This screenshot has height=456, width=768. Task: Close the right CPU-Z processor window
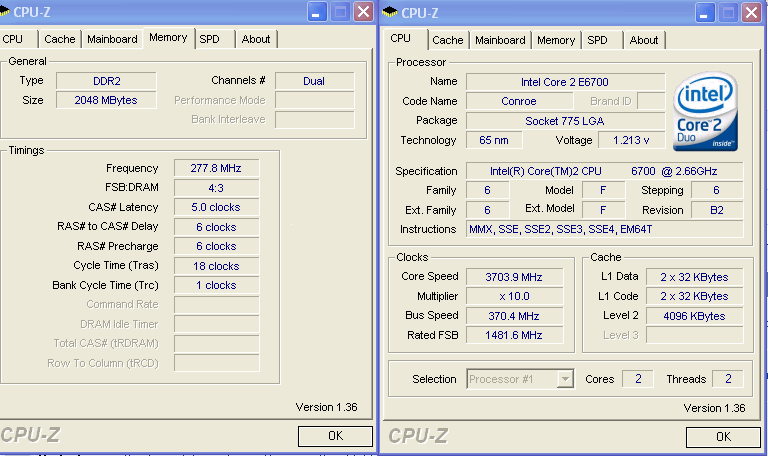(x=751, y=13)
